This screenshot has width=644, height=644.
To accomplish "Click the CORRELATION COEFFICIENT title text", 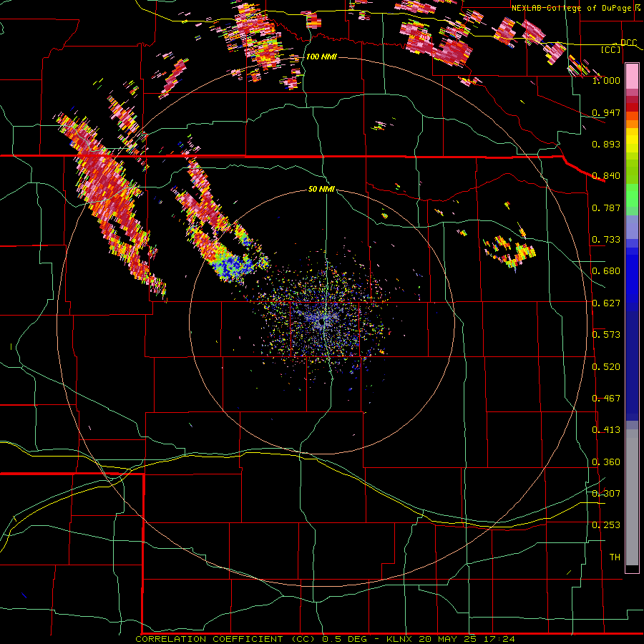I will [x=209, y=639].
